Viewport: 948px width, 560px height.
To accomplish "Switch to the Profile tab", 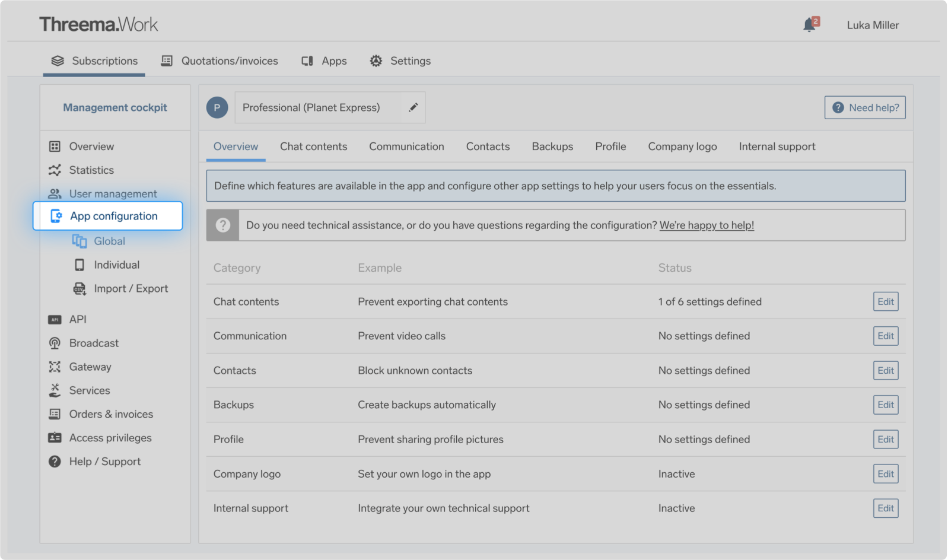I will [x=610, y=147].
